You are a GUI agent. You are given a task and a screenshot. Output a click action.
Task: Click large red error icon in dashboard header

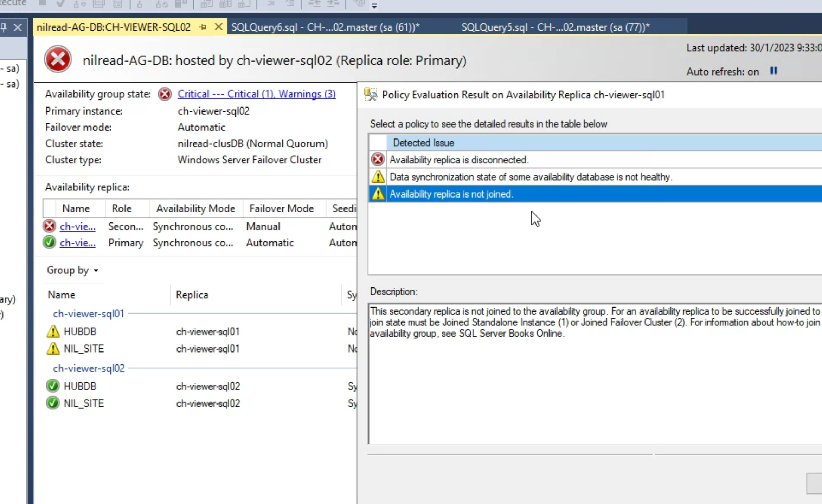tap(58, 59)
